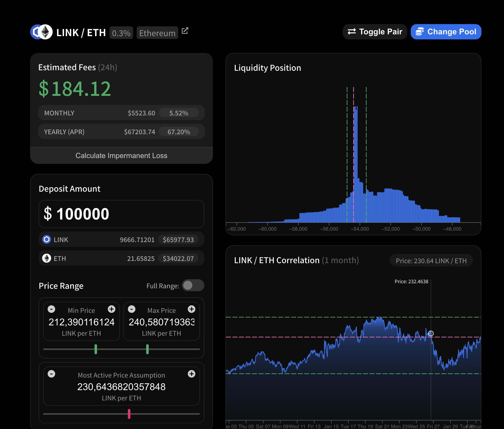Click the 0.3% fee tier badge
The width and height of the screenshot is (504, 429).
(121, 33)
